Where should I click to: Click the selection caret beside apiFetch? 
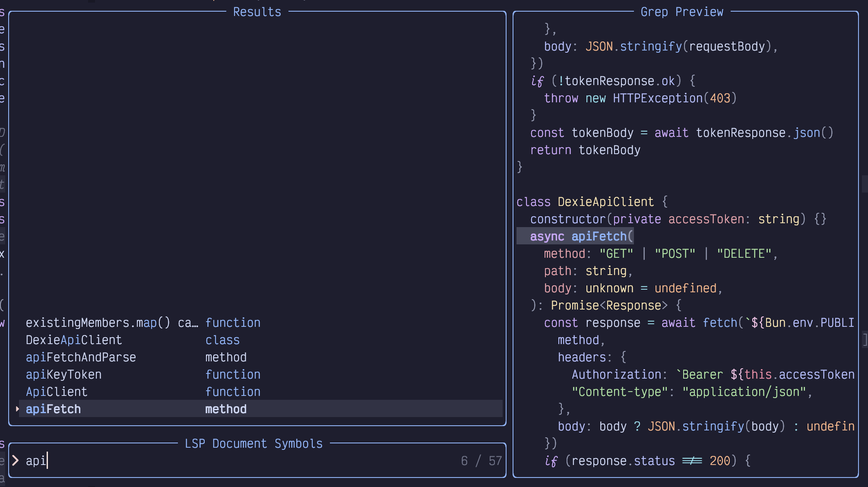pyautogui.click(x=17, y=409)
